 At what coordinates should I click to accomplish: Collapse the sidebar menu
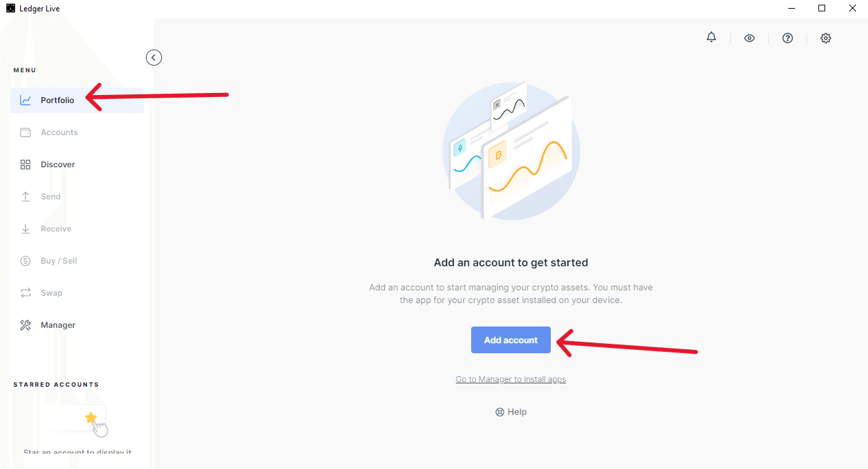(154, 58)
